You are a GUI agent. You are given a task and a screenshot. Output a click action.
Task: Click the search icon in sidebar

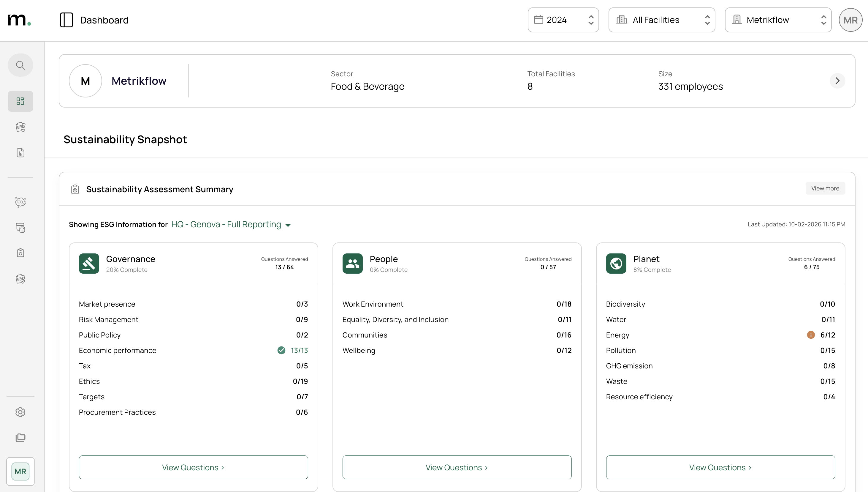20,65
